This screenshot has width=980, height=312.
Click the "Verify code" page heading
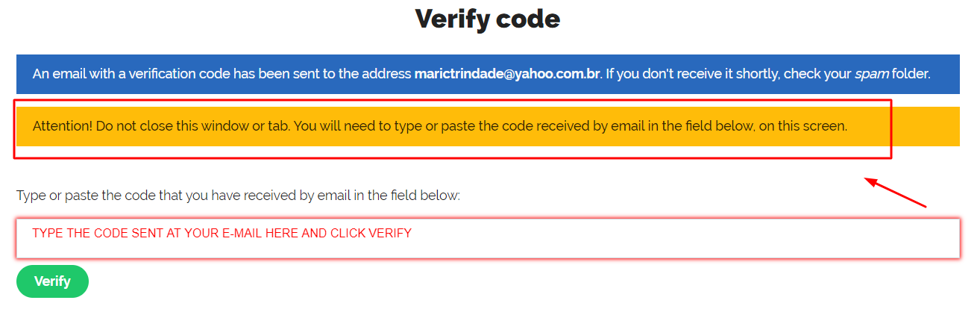[x=488, y=19]
